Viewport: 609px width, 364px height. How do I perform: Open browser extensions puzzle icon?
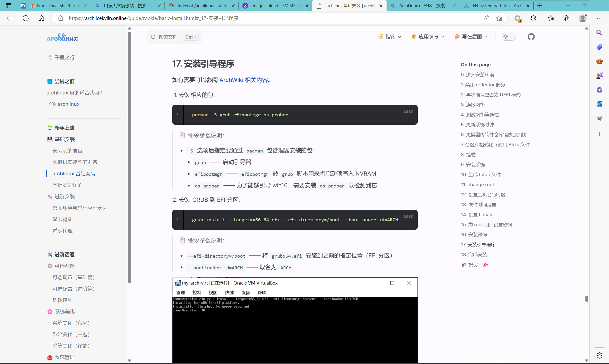533,18
